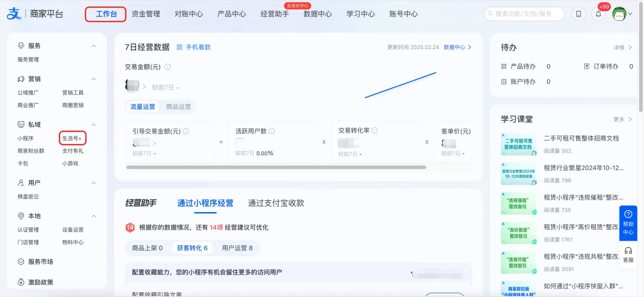Open the 学习中心 menu

point(361,14)
